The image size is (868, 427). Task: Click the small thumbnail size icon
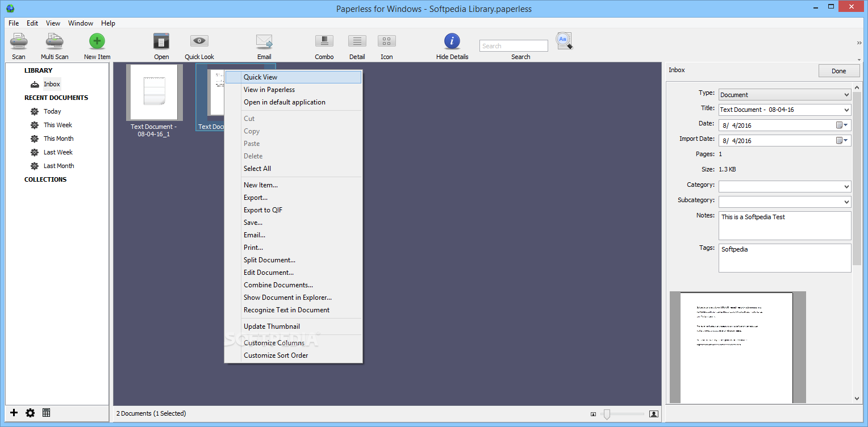[x=594, y=414]
